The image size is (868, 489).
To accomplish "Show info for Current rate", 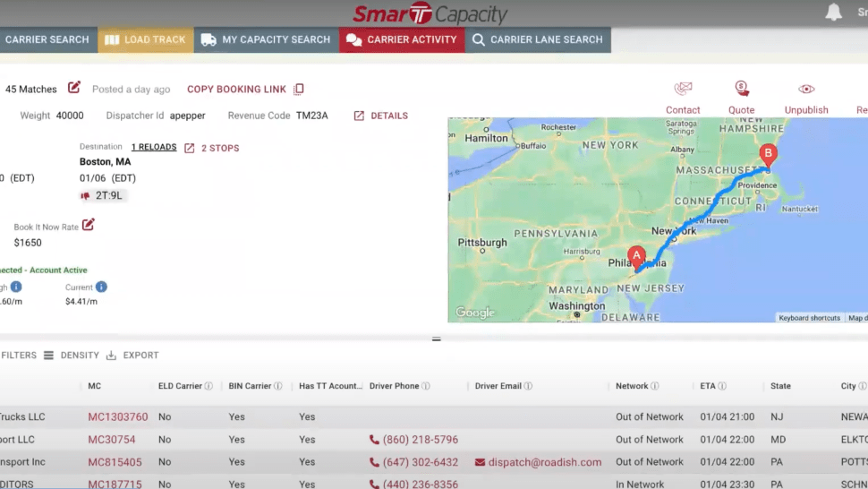I will tap(101, 287).
